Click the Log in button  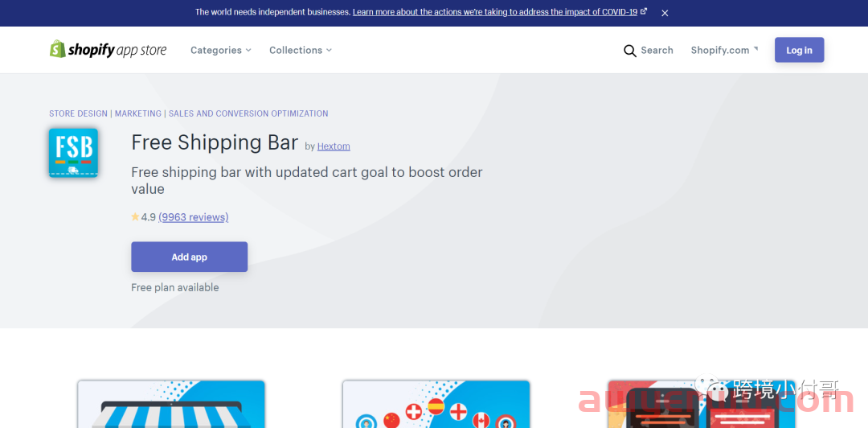pyautogui.click(x=800, y=50)
